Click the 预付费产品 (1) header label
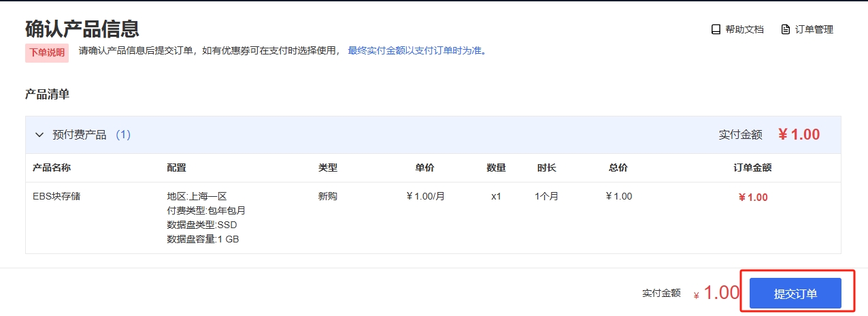Image resolution: width=868 pixels, height=316 pixels. [91, 135]
